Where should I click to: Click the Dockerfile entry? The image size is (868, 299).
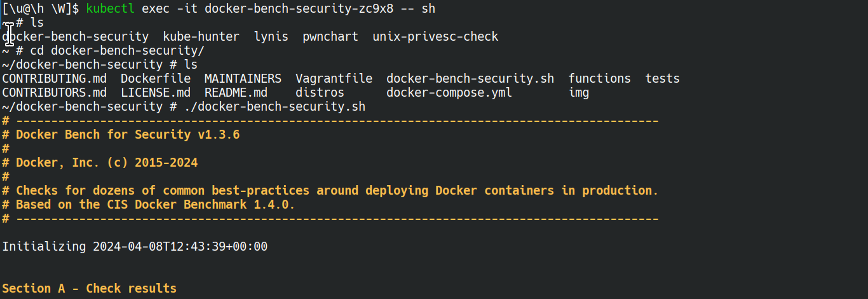156,79
